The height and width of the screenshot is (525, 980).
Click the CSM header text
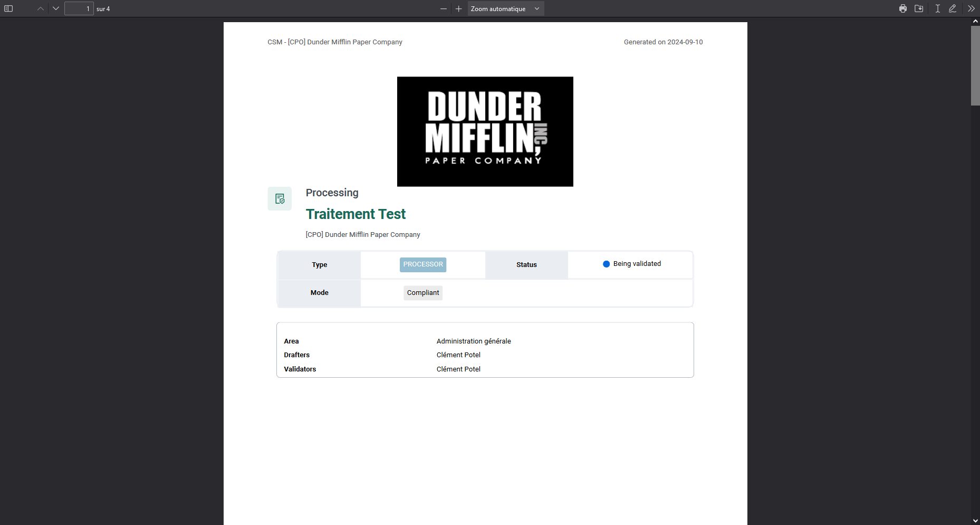coord(335,42)
